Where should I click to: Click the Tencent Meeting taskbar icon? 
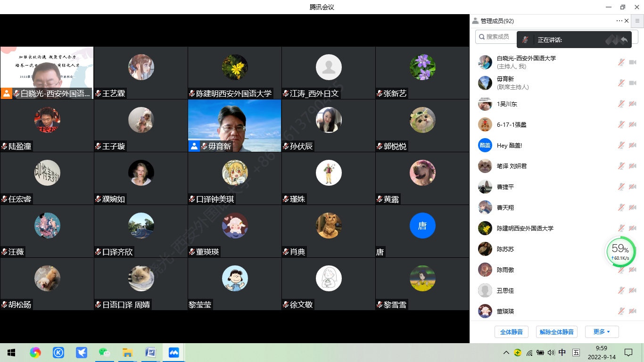(173, 352)
